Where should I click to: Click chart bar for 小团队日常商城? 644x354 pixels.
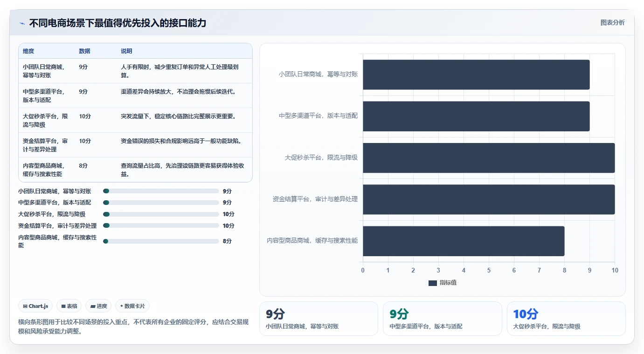476,75
